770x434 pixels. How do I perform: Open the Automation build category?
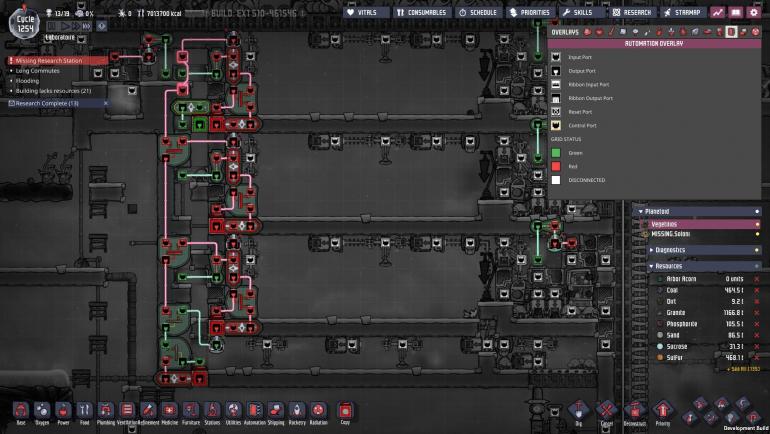point(254,412)
